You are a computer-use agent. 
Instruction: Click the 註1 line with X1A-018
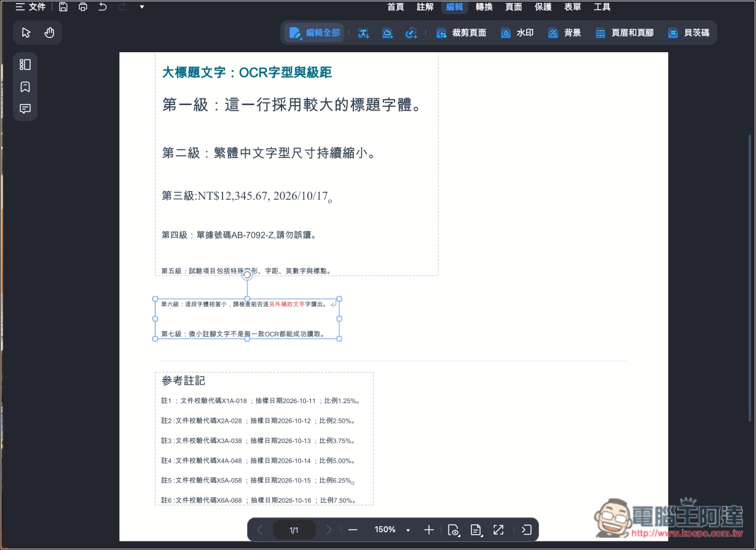(261, 401)
